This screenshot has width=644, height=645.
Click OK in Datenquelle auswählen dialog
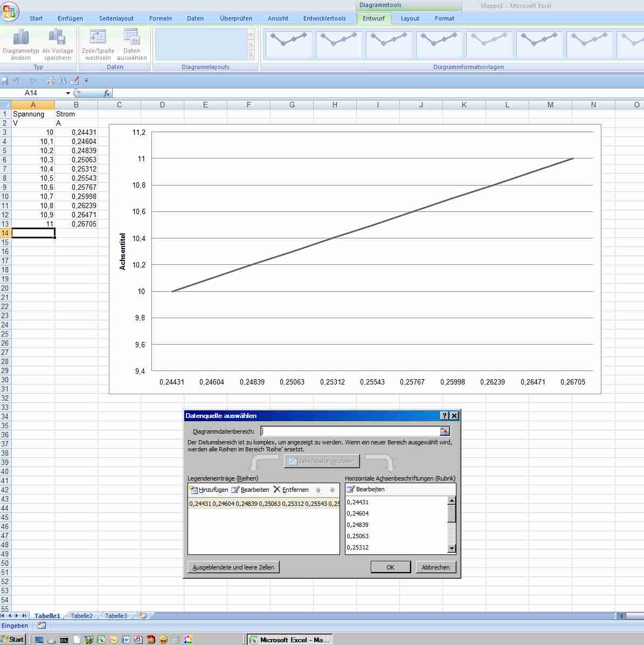tap(390, 567)
